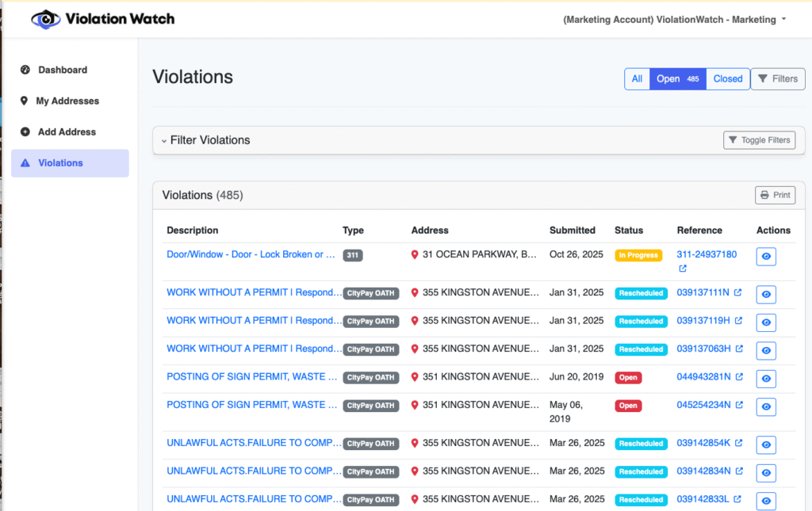Click the In Progress status badge
Viewport: 812px width, 511px height.
pos(638,255)
